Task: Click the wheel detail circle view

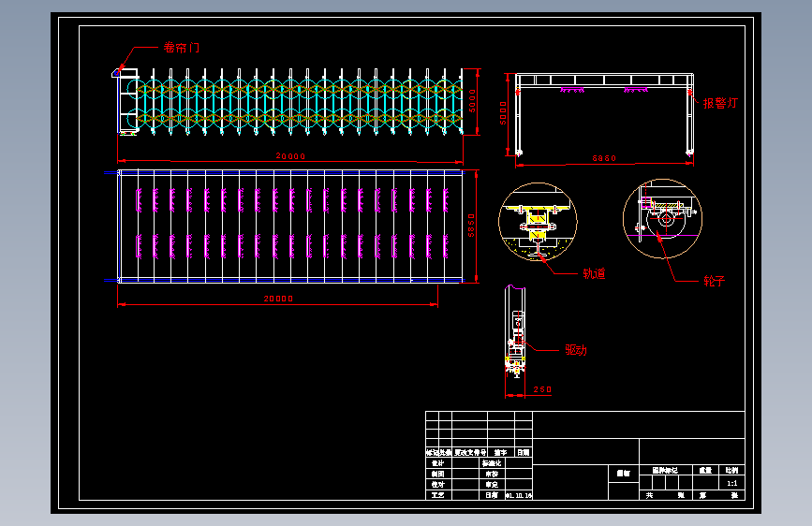Action: [x=662, y=218]
